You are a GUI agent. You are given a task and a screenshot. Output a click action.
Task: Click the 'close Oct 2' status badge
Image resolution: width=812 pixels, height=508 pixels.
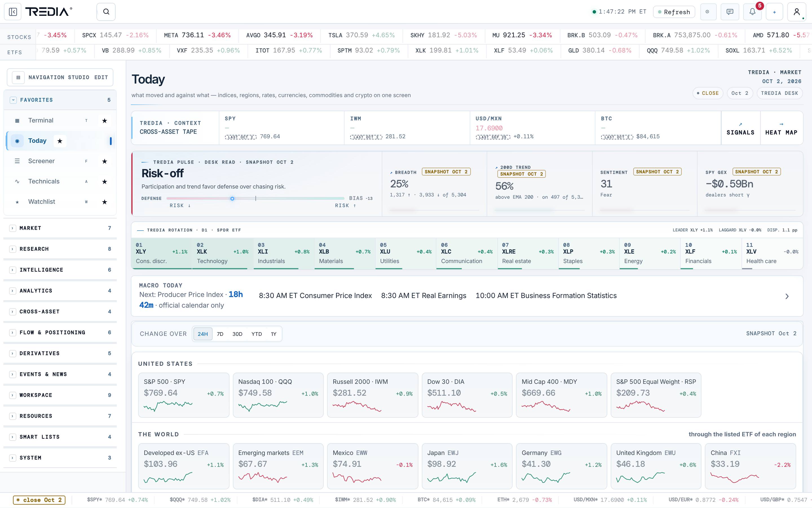click(39, 500)
